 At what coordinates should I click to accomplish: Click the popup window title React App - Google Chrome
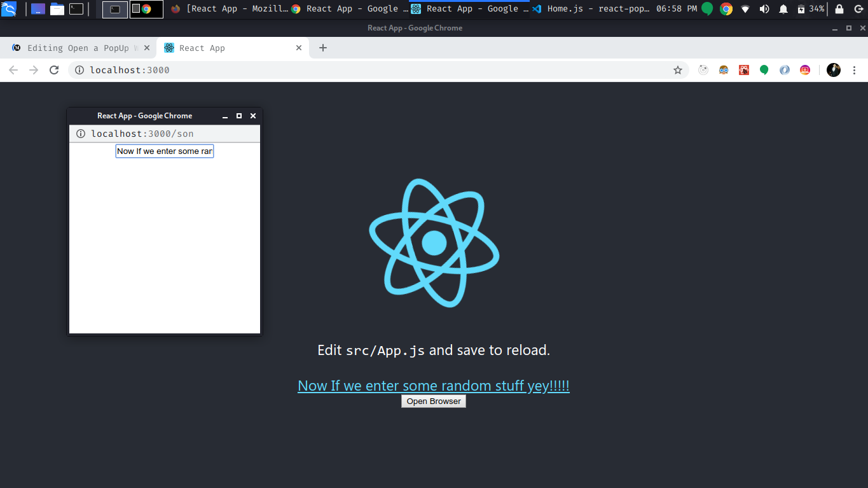144,116
